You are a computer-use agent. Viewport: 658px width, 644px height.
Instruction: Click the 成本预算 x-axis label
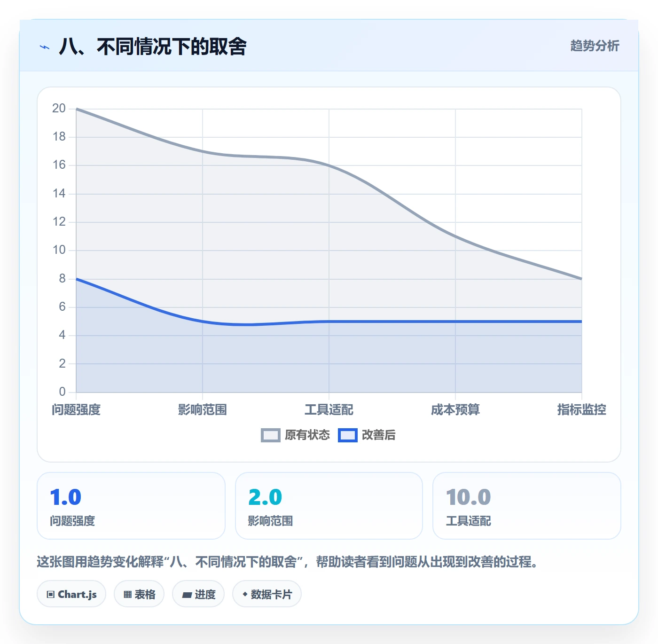coord(455,410)
